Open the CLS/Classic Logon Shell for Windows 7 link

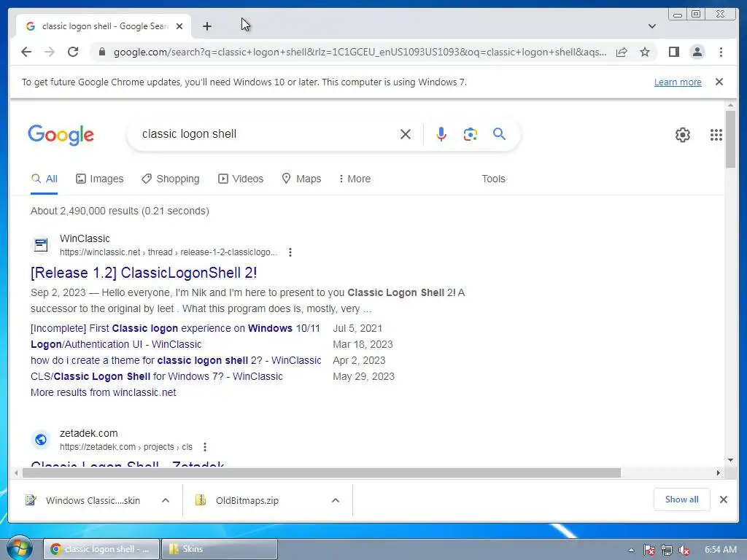(156, 377)
